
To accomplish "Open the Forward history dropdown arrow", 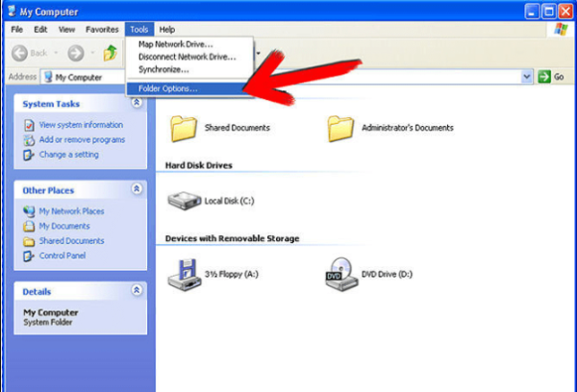I will pyautogui.click(x=92, y=53).
